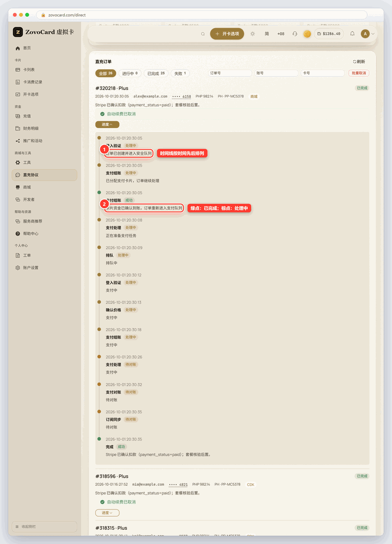Click timeline dot at 20:30:08
This screenshot has width=392, height=544.
pos(99,220)
